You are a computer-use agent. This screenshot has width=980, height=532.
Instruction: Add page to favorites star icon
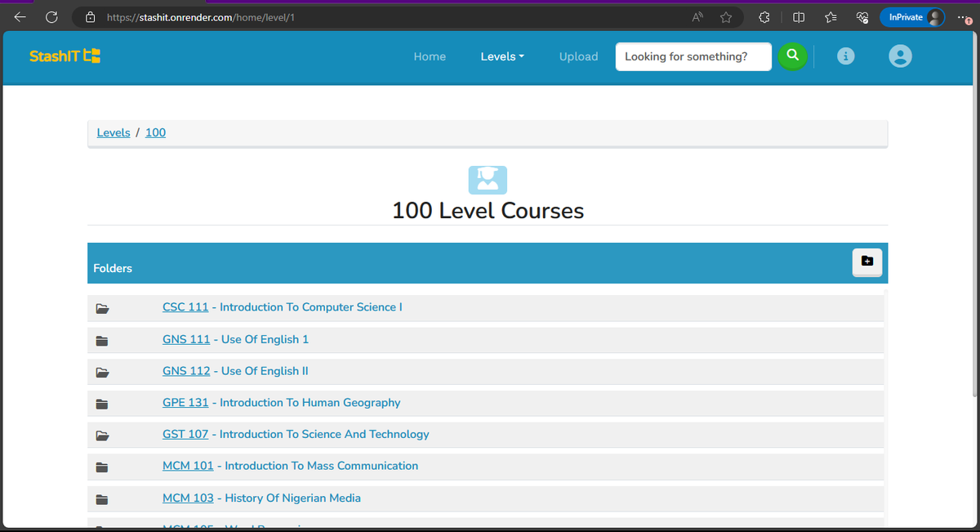(726, 17)
